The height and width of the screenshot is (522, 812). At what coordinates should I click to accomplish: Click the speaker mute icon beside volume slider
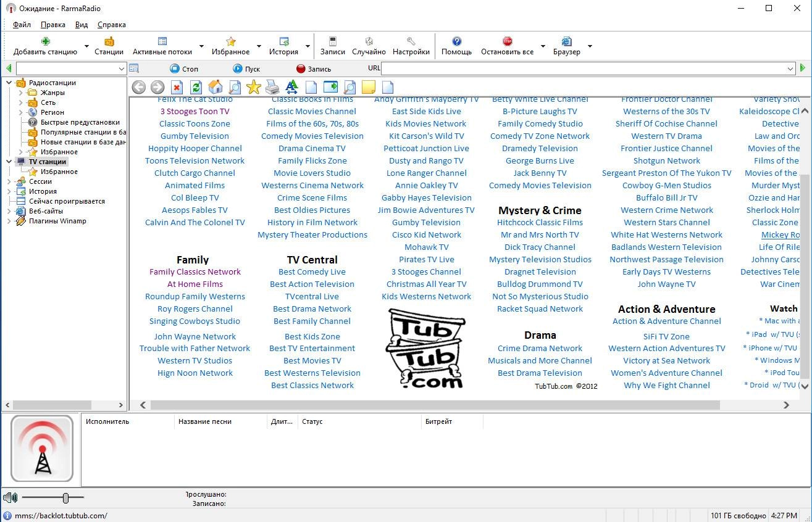[x=9, y=497]
